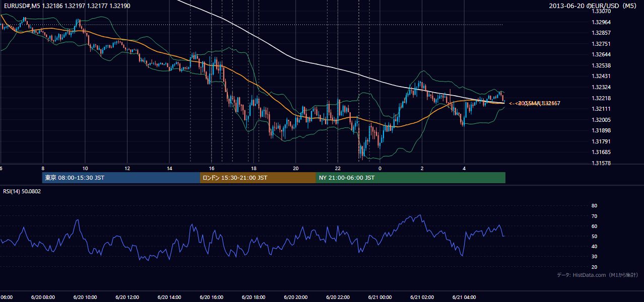
Task: Click the bottom date label 6/20 22:00
Action: [x=338, y=297]
